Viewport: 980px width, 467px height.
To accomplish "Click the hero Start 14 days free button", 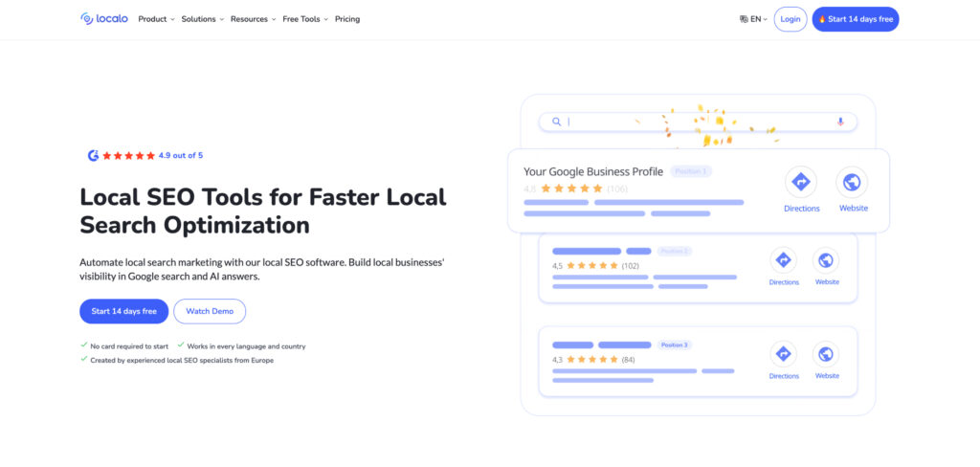I will pos(123,311).
